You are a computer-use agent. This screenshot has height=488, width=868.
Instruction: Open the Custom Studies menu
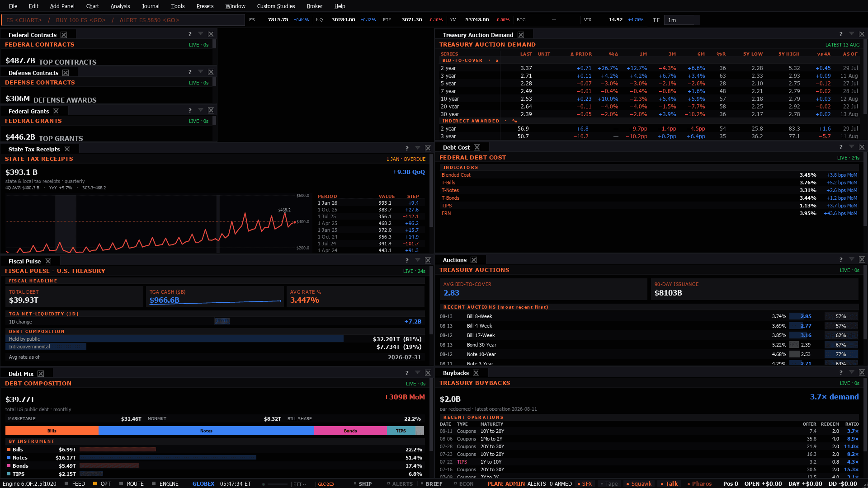[276, 6]
